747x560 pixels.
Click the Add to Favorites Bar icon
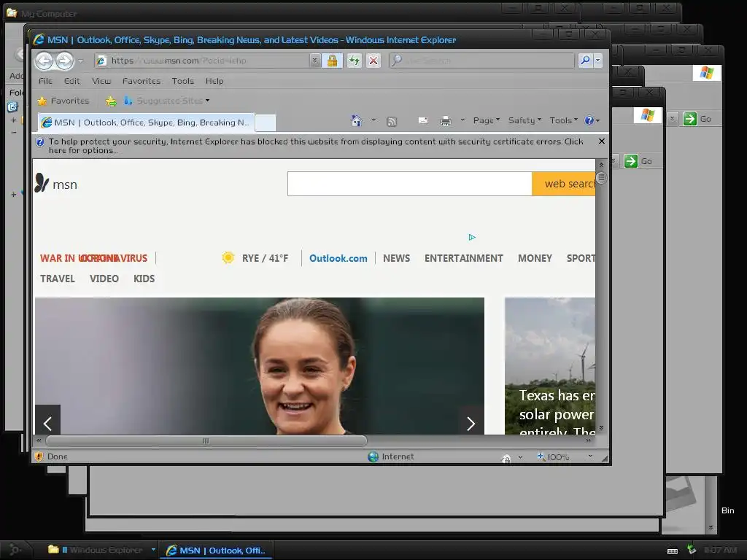(111, 101)
